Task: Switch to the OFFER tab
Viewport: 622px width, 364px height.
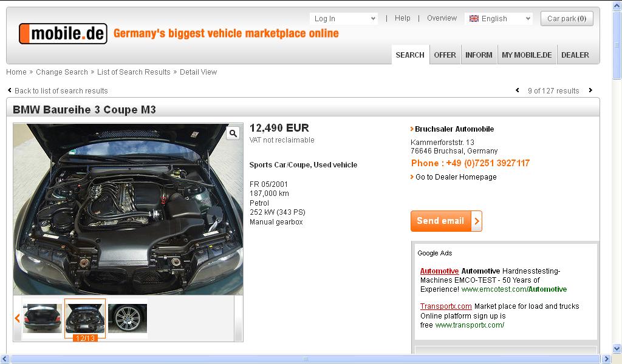Action: point(445,55)
